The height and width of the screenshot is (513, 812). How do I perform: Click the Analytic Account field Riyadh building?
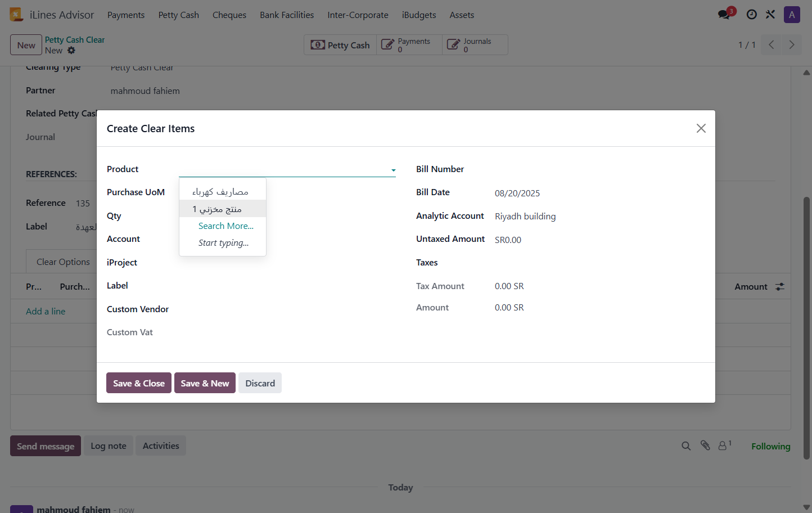[525, 216]
